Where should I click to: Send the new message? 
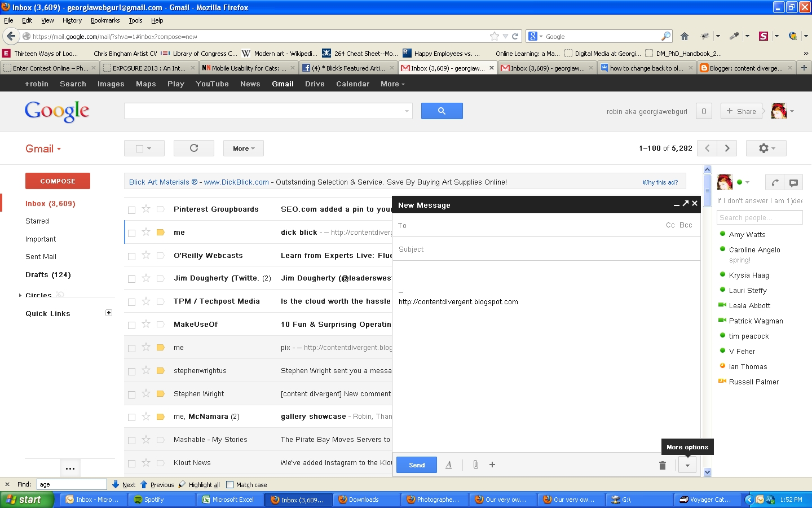[417, 465]
